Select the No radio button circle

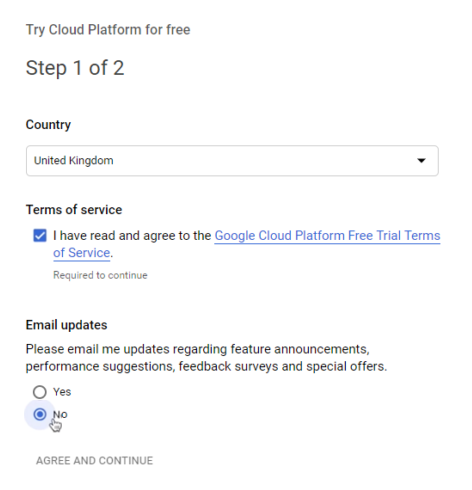coord(40,414)
